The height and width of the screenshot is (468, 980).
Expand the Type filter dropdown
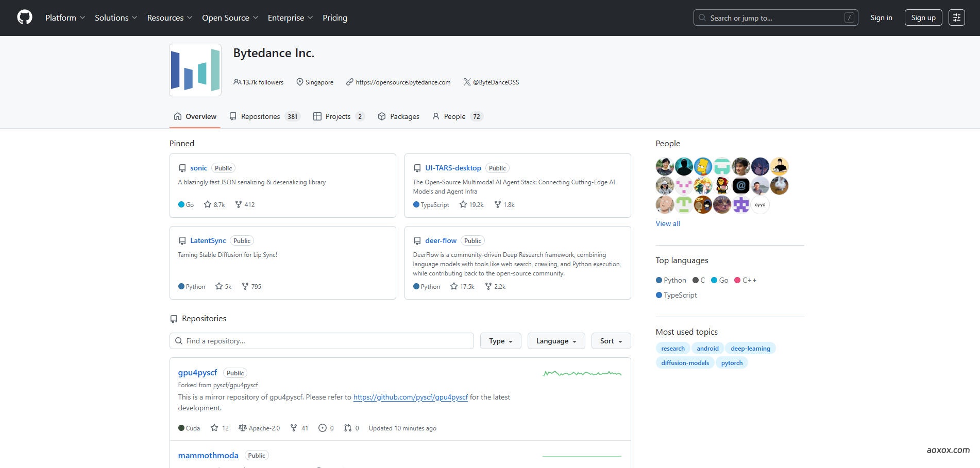[500, 341]
